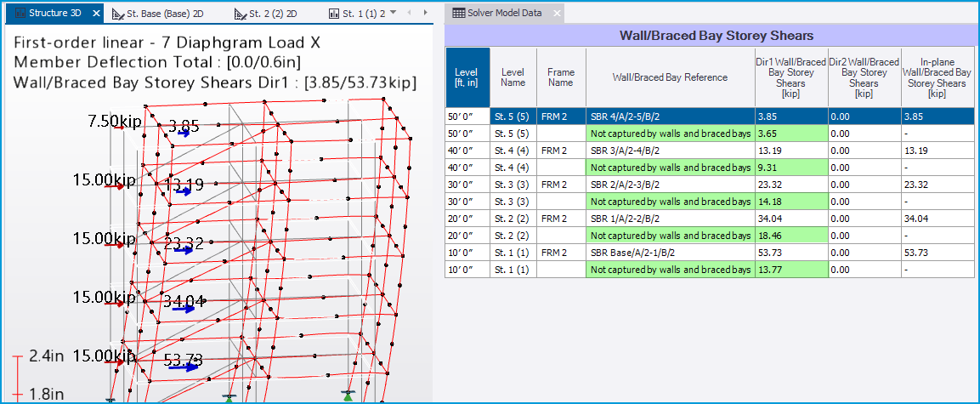Viewport: 980px width, 404px height.
Task: Click the blue shear arrow labeled 3.85
Action: [181, 133]
